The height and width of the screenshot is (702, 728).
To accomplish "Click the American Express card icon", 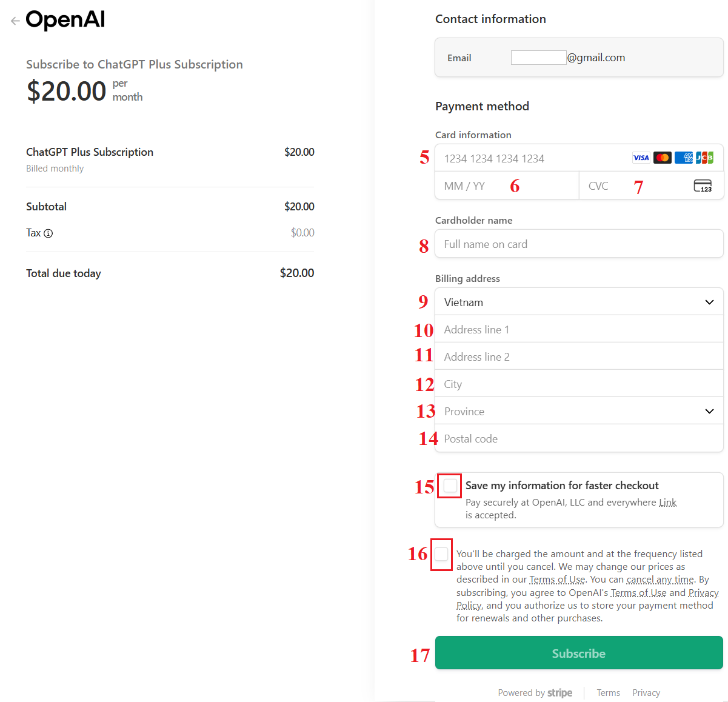I will [684, 158].
